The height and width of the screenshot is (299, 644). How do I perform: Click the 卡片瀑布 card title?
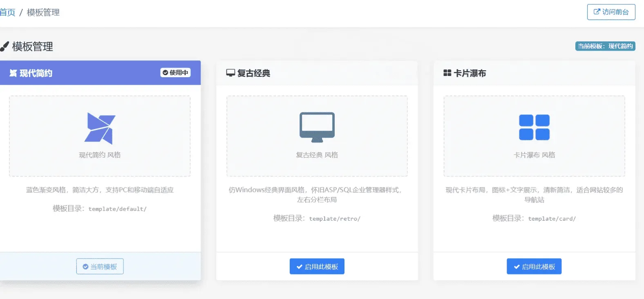470,73
